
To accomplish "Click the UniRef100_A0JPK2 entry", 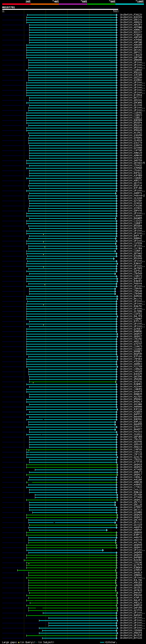I will point(131,133).
